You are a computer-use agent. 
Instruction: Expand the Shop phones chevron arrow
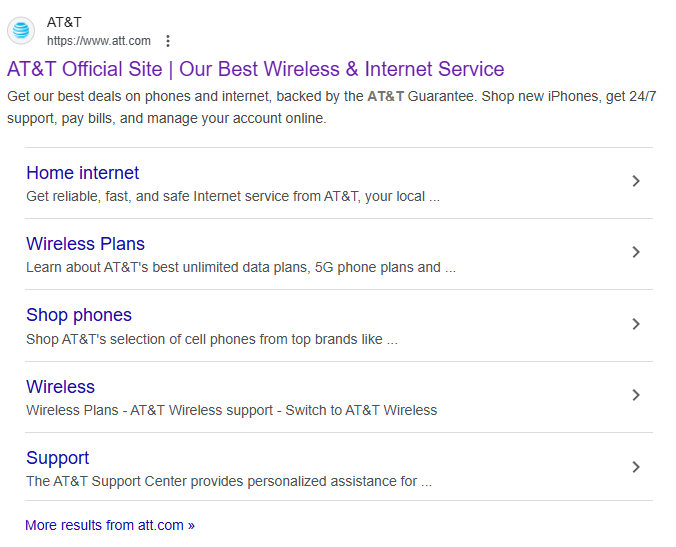636,324
